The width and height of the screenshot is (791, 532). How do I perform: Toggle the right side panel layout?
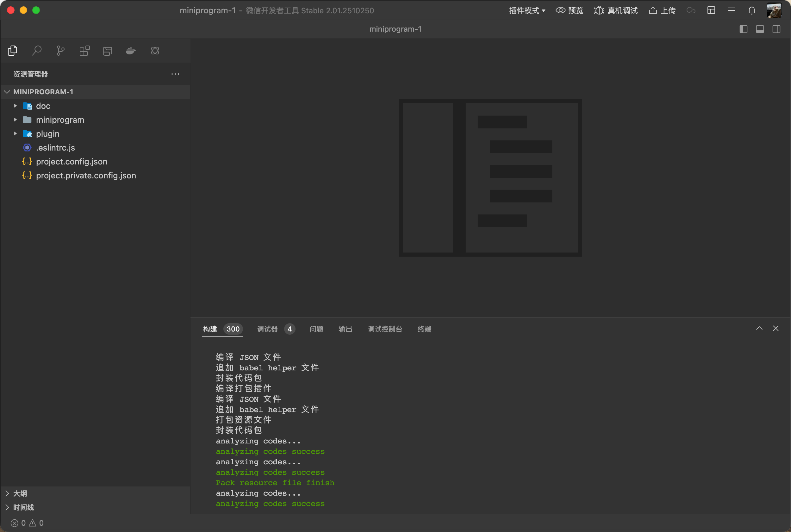click(x=776, y=29)
